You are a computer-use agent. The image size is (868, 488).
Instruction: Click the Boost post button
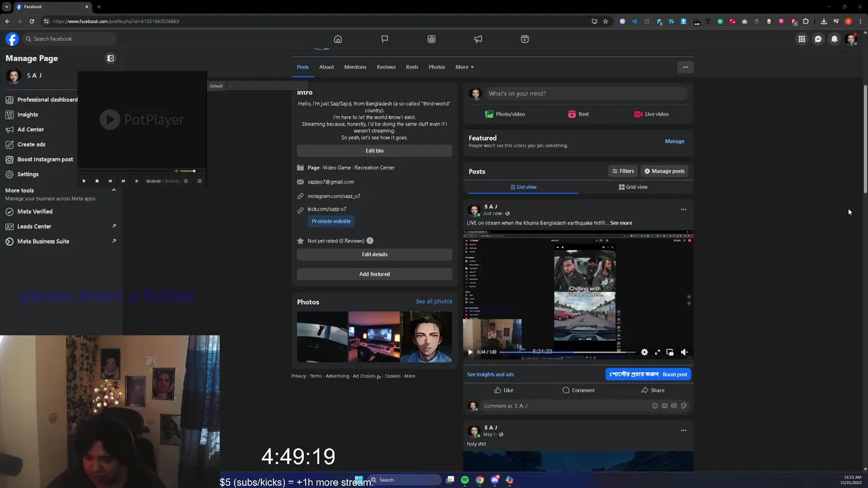coord(648,374)
